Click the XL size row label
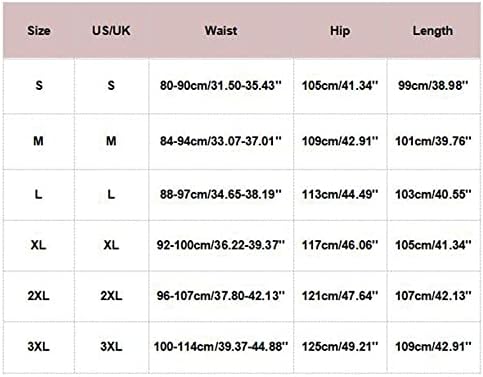The image size is (483, 377). 39,245
